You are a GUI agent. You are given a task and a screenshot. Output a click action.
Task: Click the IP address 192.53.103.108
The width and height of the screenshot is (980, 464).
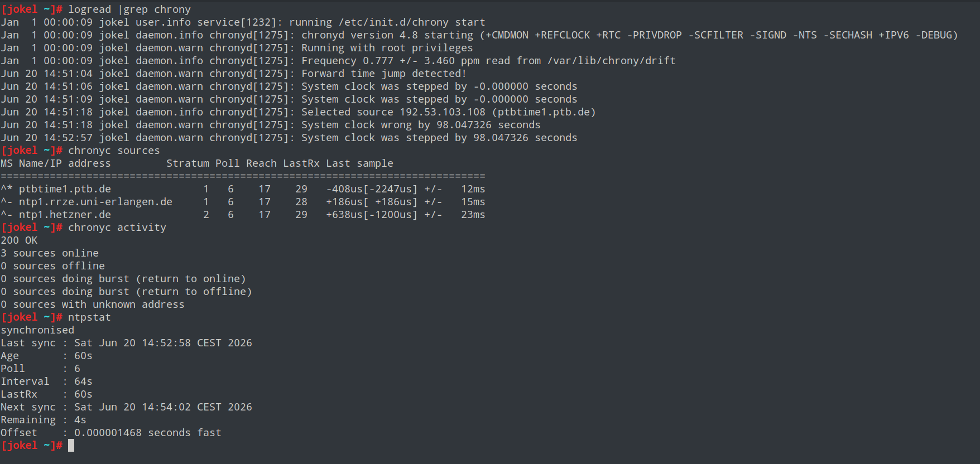pyautogui.click(x=443, y=112)
